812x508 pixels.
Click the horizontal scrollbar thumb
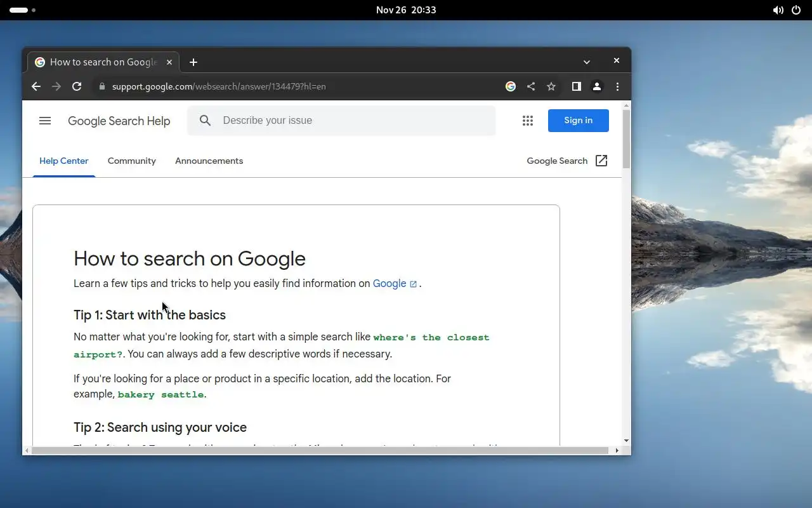click(320, 450)
